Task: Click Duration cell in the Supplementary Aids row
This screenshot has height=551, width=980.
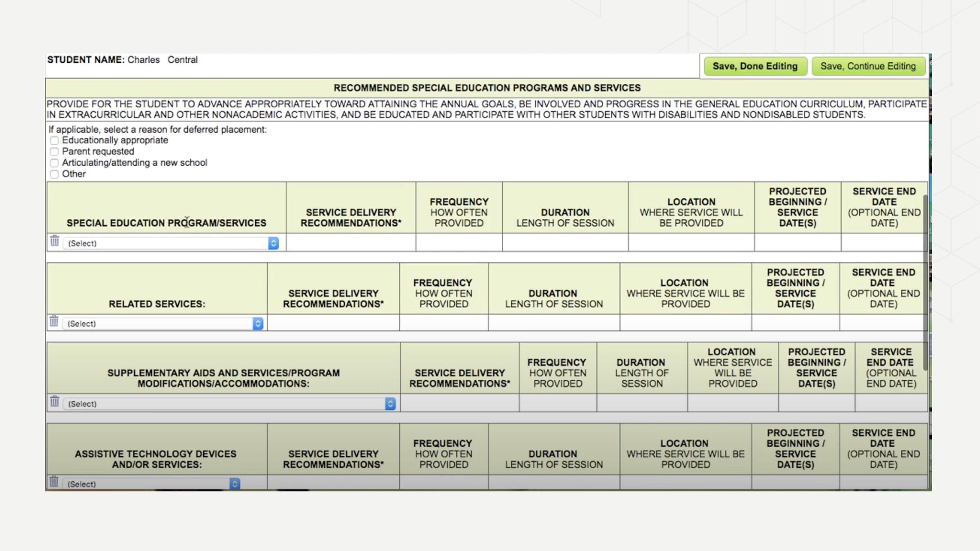Action: (x=642, y=403)
